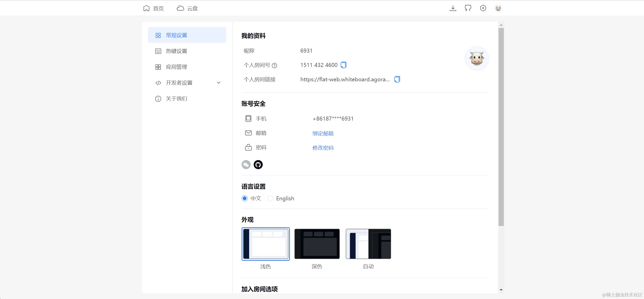The height and width of the screenshot is (299, 644).
Task: Switch to 热键设置 in the sidebar
Action: pos(176,51)
